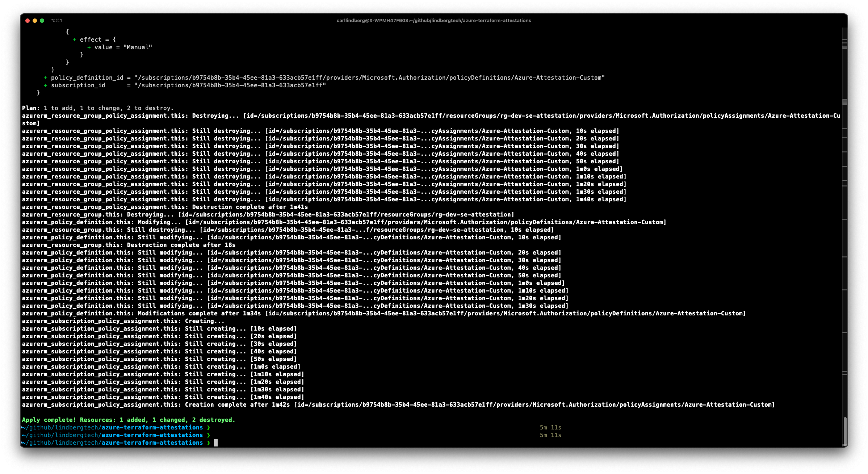Click the 'Modifications complete after 1m34s' line
Viewport: 868px width, 474px height.
(x=199, y=314)
